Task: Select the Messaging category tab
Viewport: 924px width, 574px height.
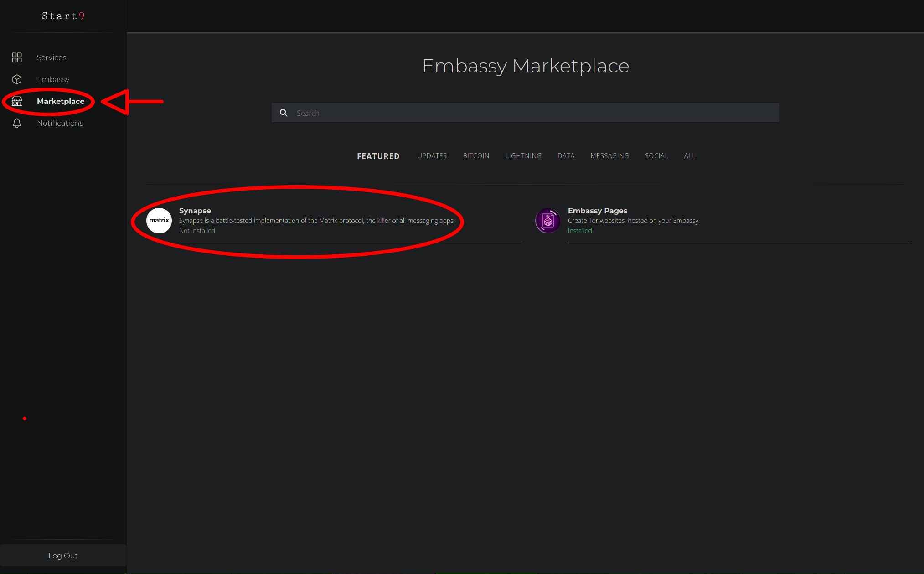Action: pyautogui.click(x=609, y=156)
